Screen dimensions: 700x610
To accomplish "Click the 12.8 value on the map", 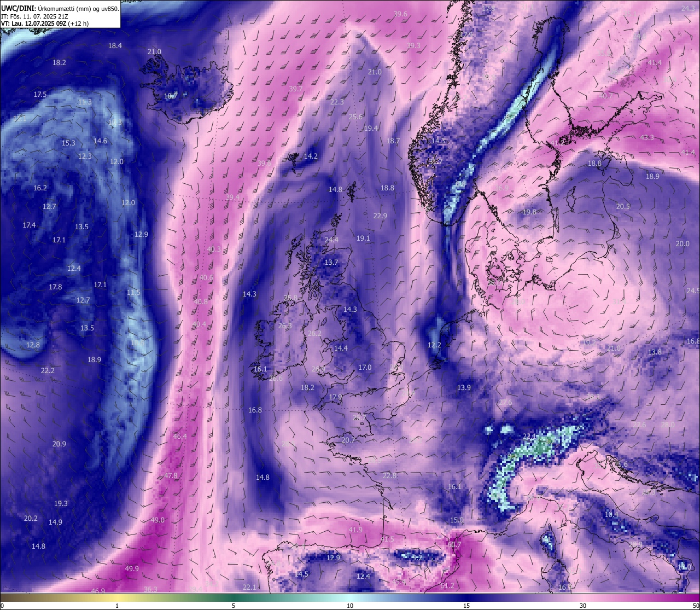I will tap(33, 345).
